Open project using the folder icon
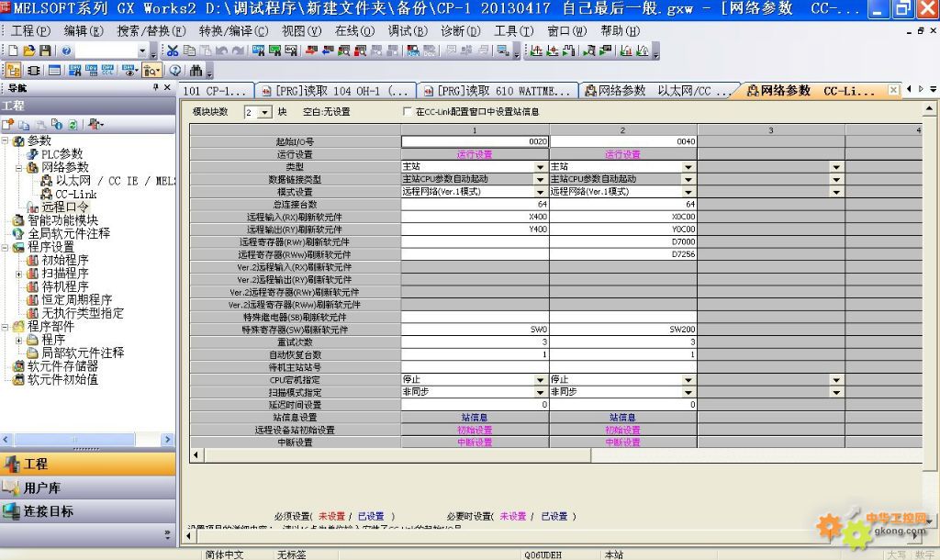Screen dimensions: 940x560 click(28, 51)
